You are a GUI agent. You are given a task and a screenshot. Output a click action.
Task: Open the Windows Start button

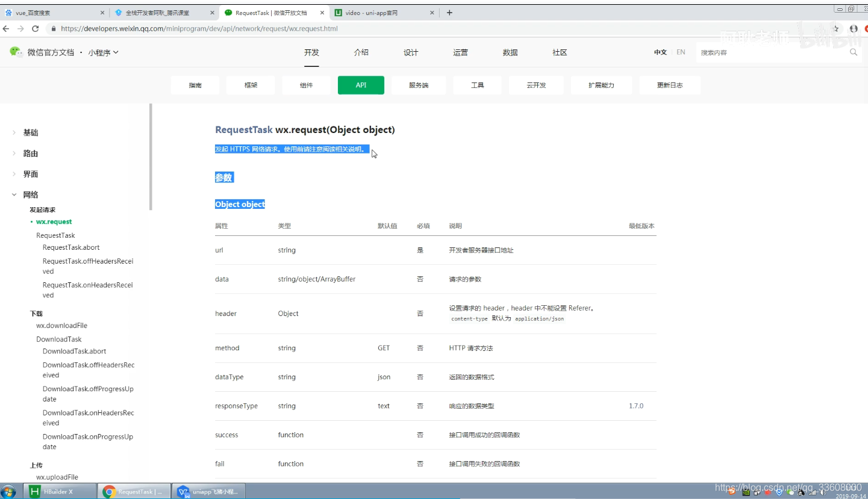(8, 491)
